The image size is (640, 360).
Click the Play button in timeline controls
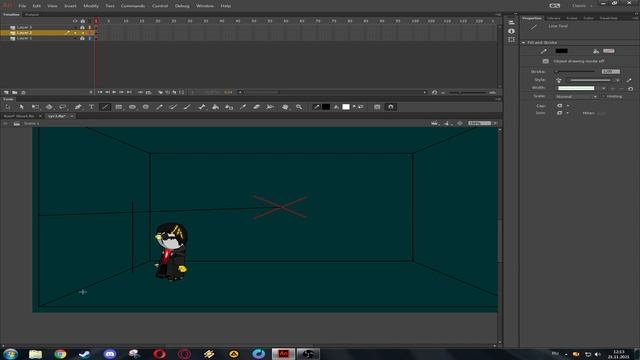(x=114, y=93)
